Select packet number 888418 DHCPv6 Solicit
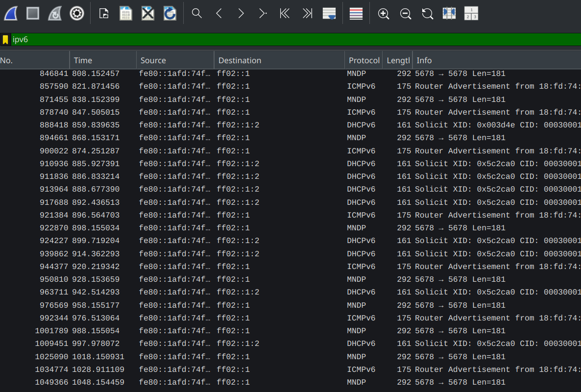Image resolution: width=581 pixels, height=392 pixels. [245, 125]
